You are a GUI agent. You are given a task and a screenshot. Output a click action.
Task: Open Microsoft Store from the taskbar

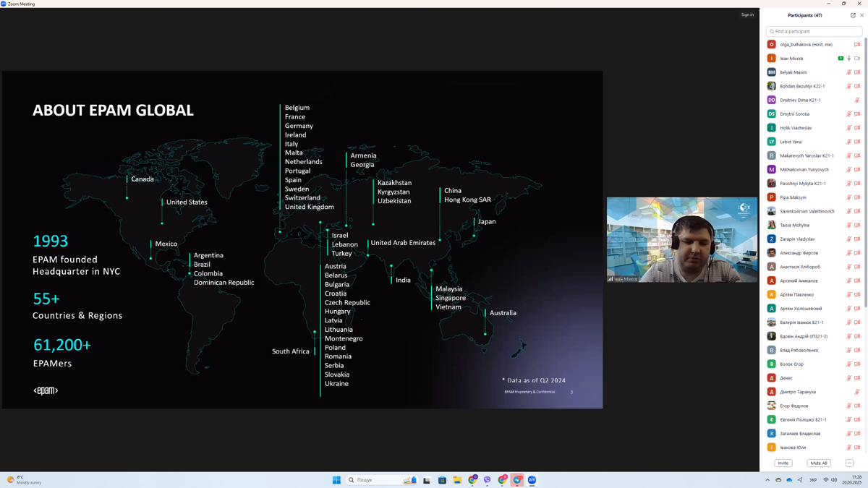(x=442, y=480)
